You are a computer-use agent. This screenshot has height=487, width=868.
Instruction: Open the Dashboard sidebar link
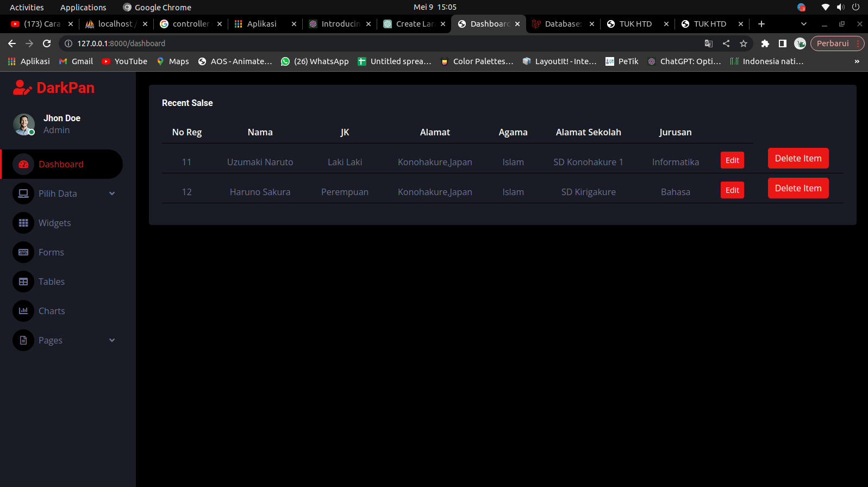(61, 164)
